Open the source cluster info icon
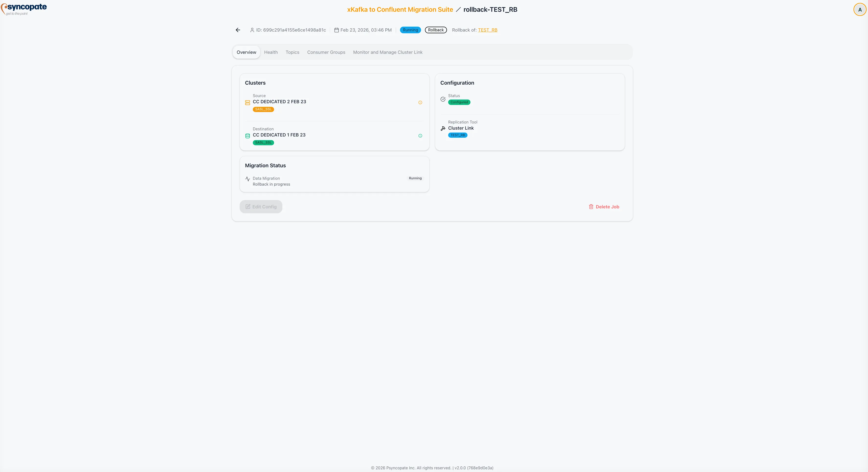The image size is (868, 472). [x=420, y=102]
